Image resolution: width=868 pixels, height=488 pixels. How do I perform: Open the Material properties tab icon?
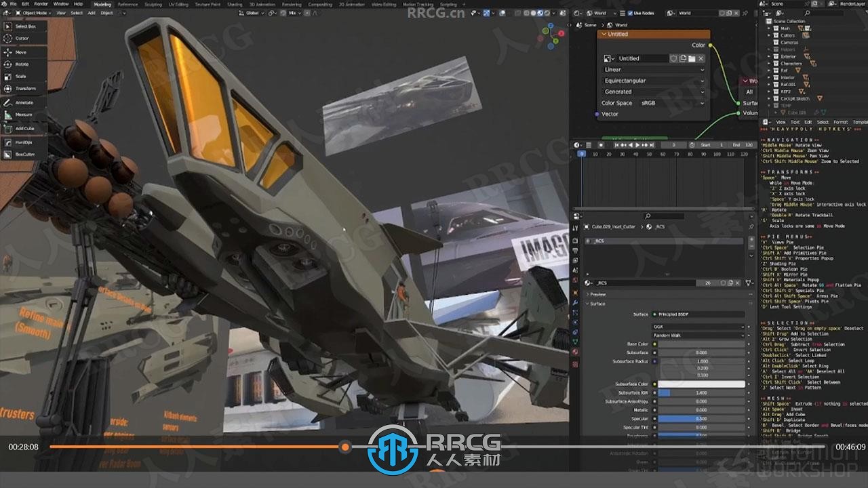[x=575, y=352]
